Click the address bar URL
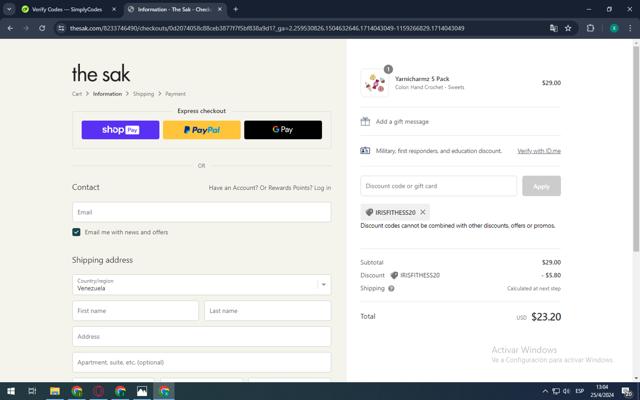Screen dimensions: 640x400 (267, 28)
